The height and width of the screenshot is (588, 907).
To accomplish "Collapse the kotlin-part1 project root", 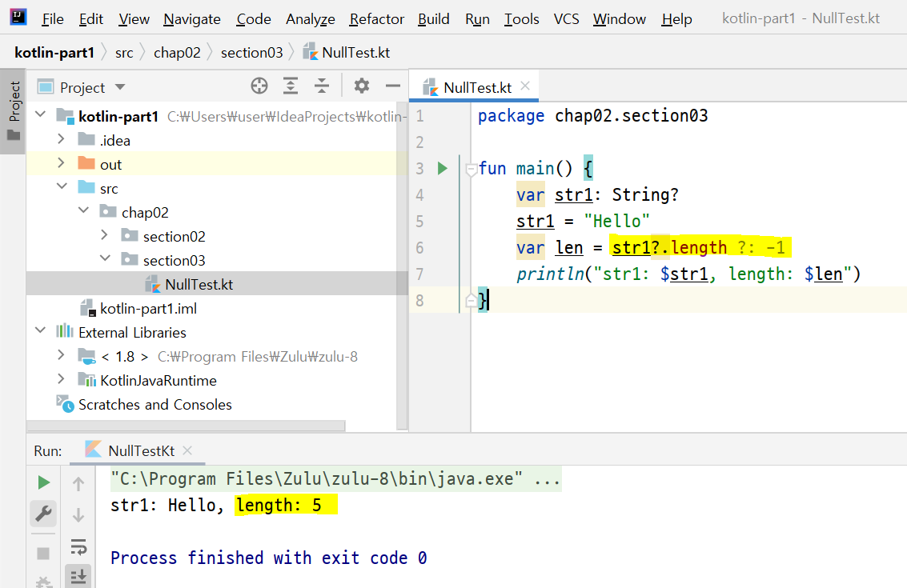I will click(41, 114).
